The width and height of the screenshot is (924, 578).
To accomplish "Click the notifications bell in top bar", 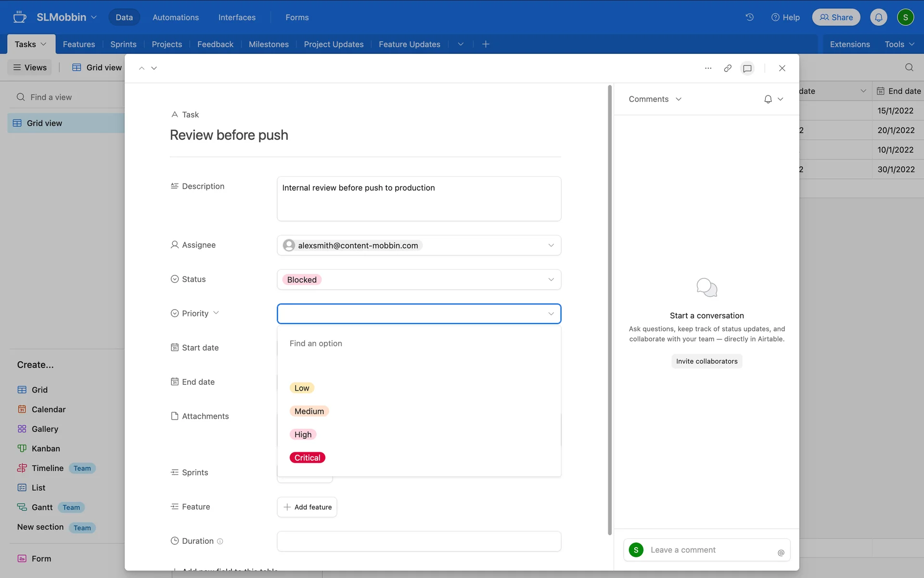I will tap(878, 17).
